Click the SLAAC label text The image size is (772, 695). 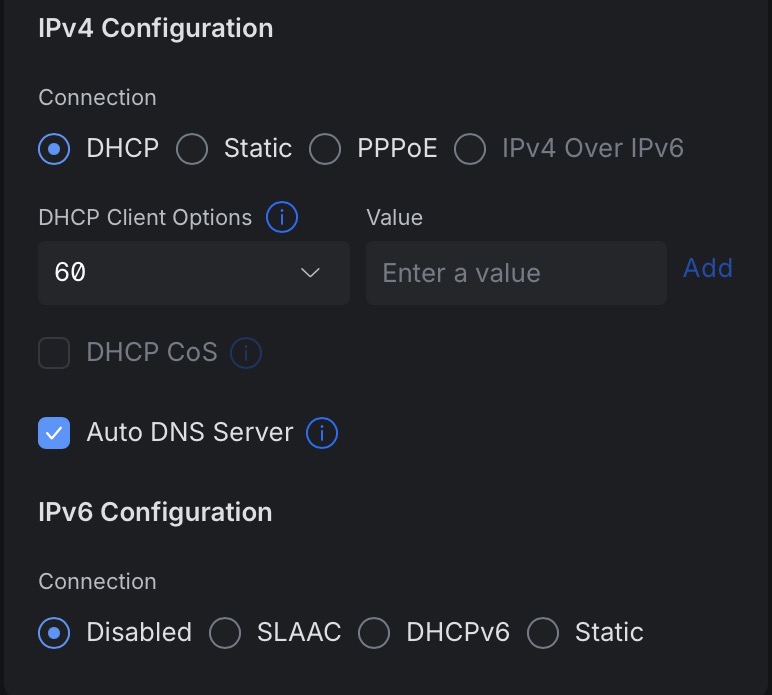coord(298,633)
